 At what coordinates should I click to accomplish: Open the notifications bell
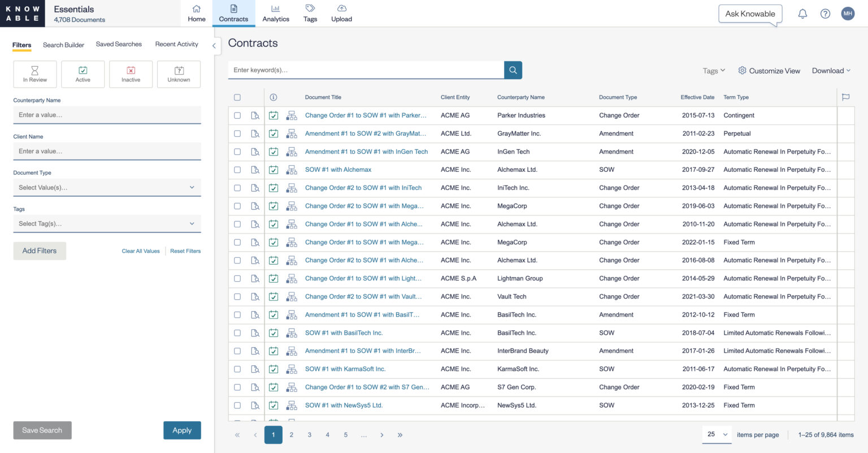tap(802, 13)
